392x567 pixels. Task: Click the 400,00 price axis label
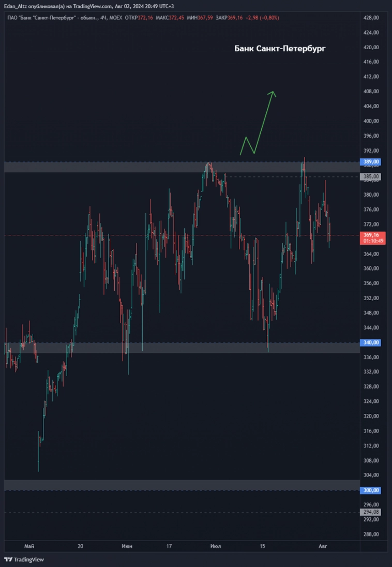371,121
